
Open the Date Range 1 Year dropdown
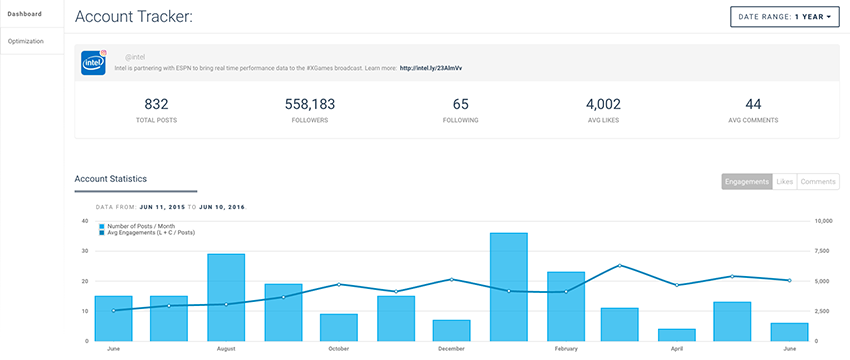(x=785, y=17)
